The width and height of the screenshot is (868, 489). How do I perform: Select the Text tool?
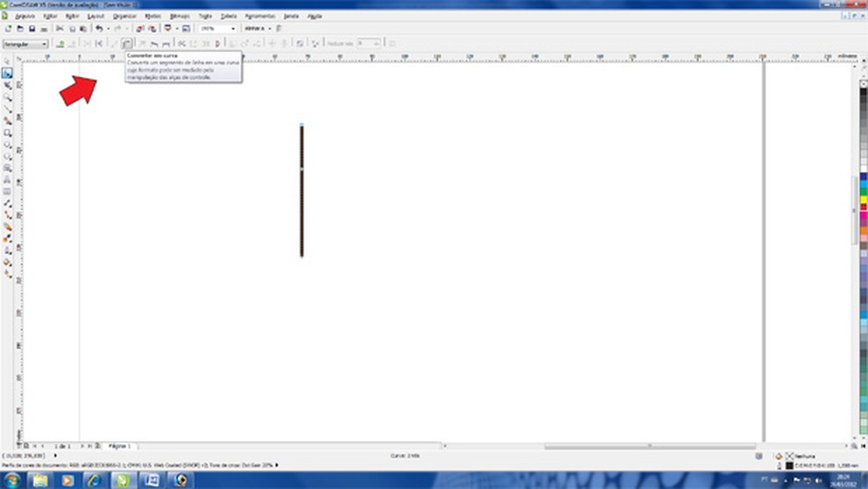(x=7, y=179)
